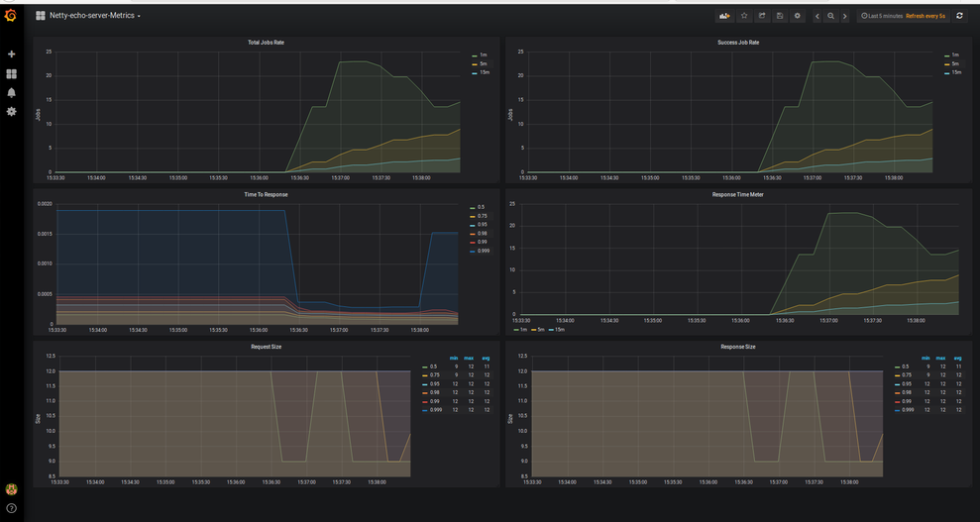Open the Last 5 minutes time picker
The image size is (980, 522).
coord(882,16)
